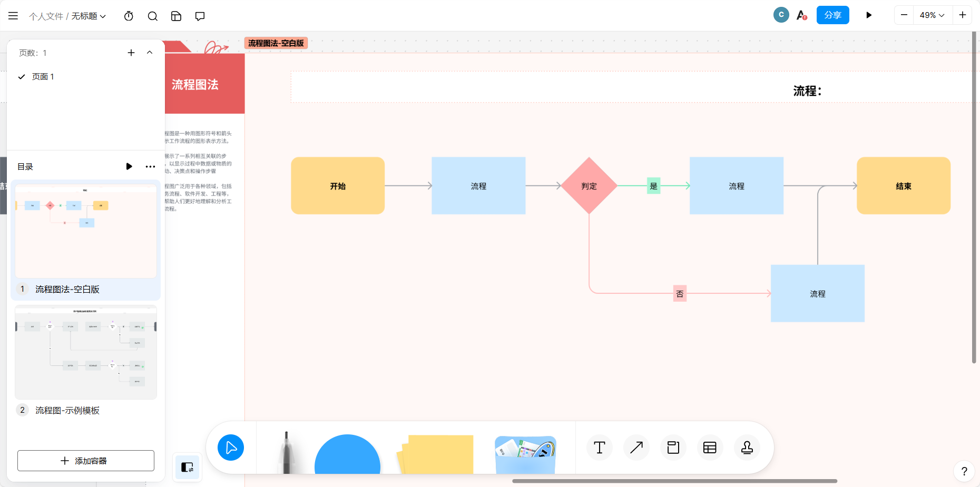Click the 流程图-示例模板 label in outline
Viewport: 980px width, 487px height.
click(x=67, y=410)
